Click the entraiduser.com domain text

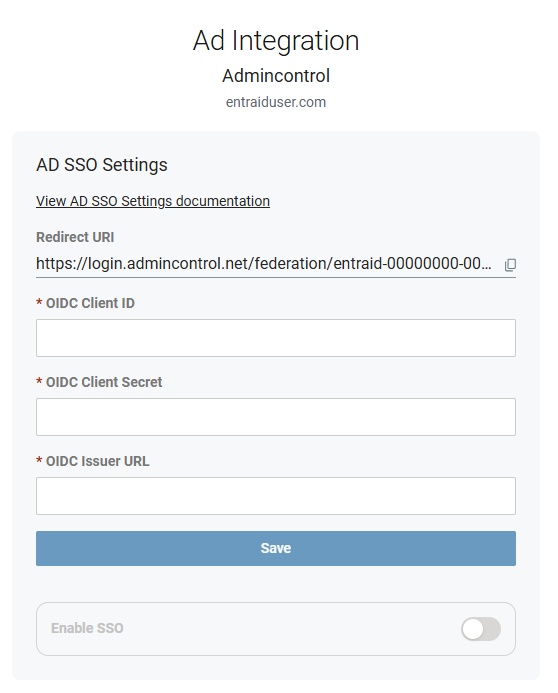point(276,102)
